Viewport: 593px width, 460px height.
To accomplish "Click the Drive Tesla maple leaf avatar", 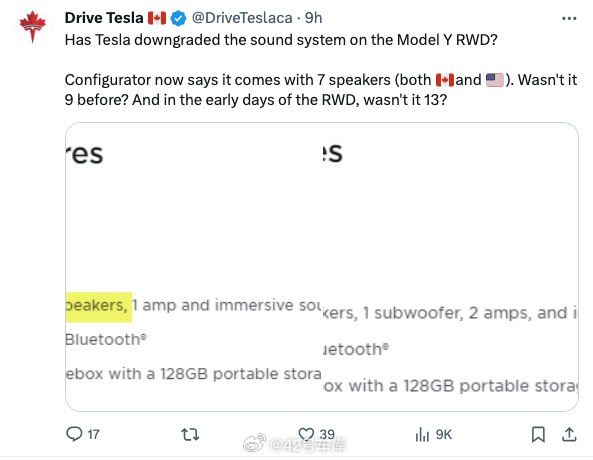I will click(x=33, y=26).
